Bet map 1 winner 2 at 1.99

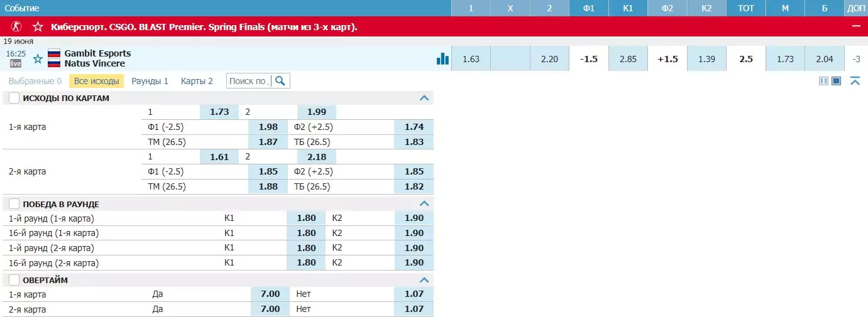tap(317, 112)
